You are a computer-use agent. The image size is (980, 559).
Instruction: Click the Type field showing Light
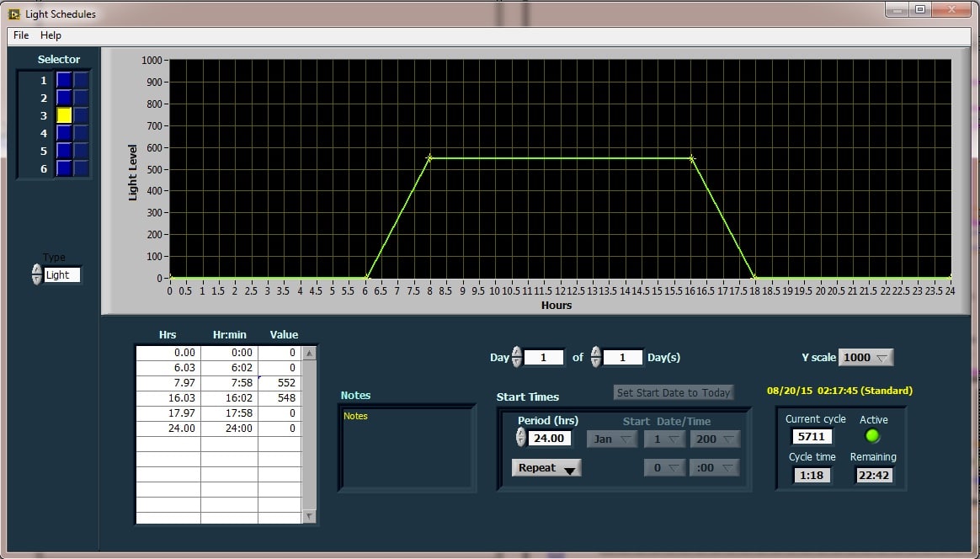61,274
